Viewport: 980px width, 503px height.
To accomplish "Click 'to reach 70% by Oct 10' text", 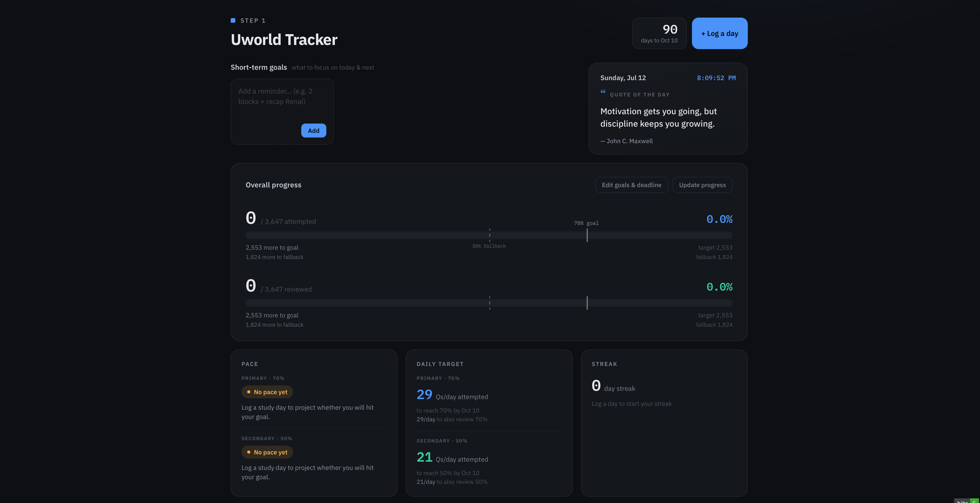I will (x=448, y=411).
